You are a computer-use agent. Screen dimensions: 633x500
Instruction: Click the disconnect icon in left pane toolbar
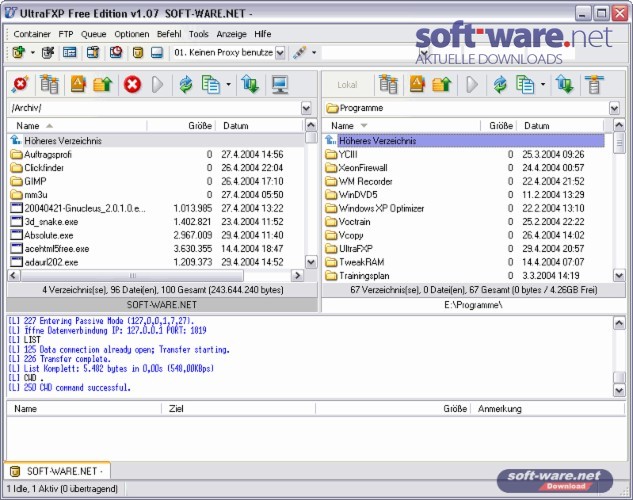tap(20, 84)
